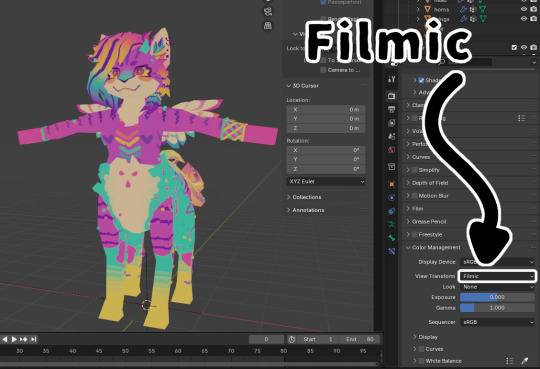Click the Gamma slider
540x369 pixels.
point(497,308)
